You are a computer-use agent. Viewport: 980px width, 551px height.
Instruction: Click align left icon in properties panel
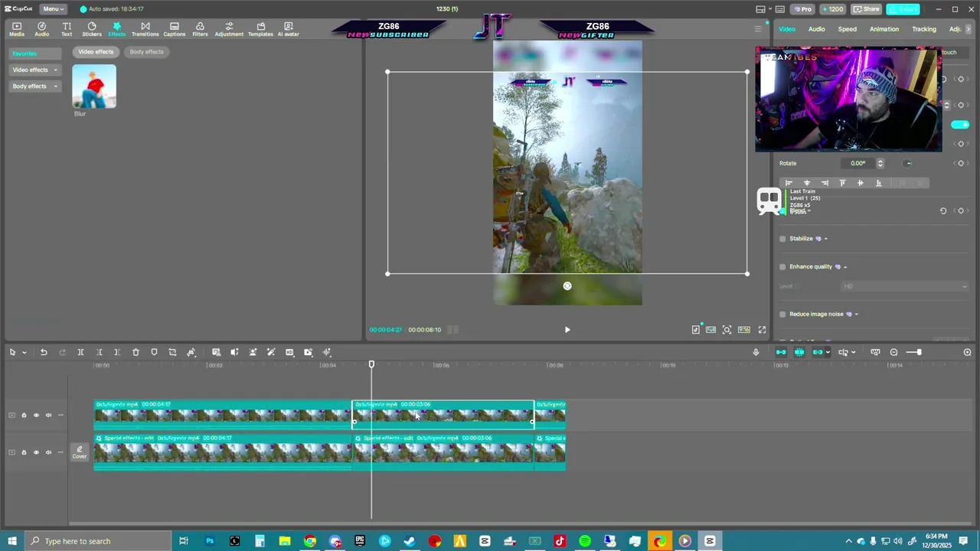click(x=789, y=183)
